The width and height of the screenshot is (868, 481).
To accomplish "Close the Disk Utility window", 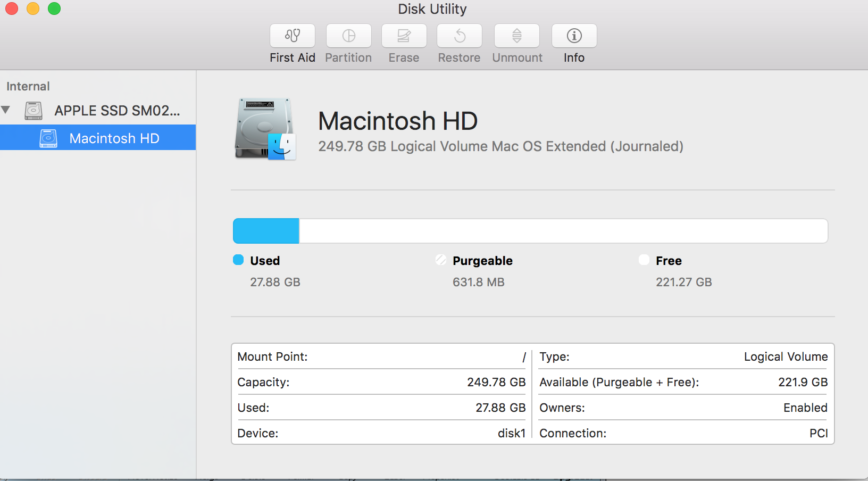I will tap(12, 9).
